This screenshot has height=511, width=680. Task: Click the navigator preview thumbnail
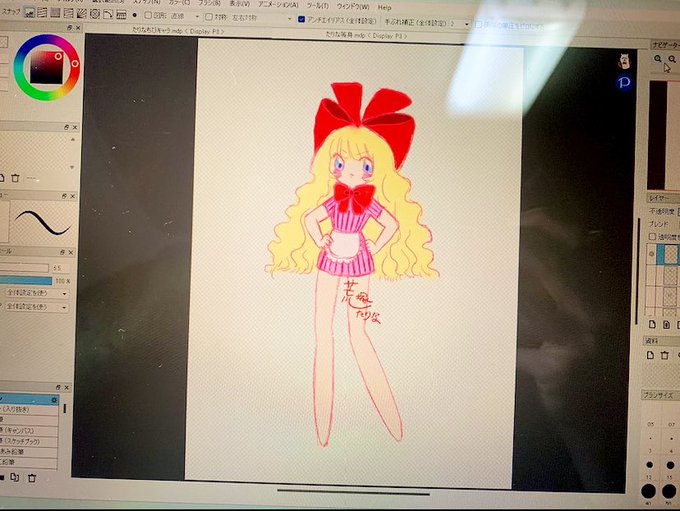click(x=664, y=135)
